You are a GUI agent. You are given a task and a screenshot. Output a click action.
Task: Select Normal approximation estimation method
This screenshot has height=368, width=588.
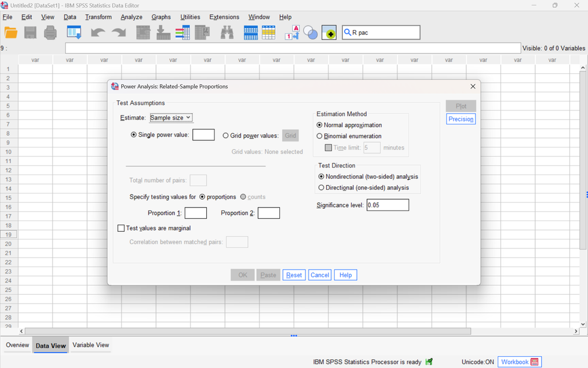(x=319, y=125)
